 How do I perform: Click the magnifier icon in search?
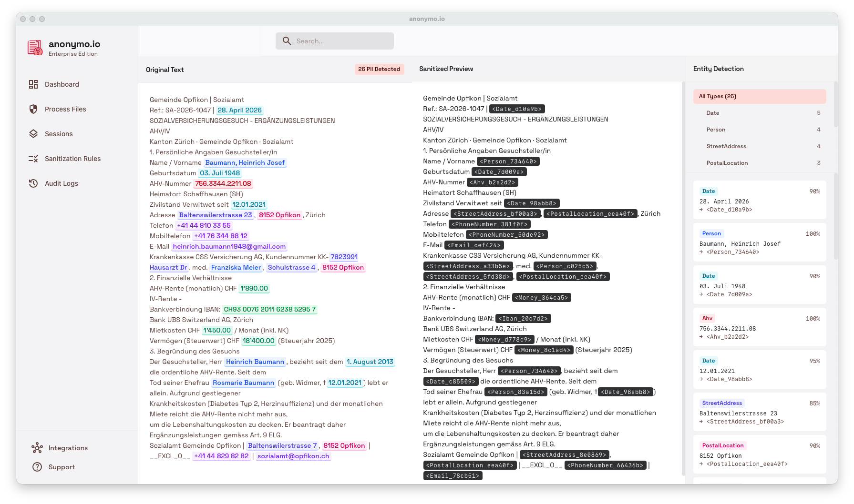point(287,41)
